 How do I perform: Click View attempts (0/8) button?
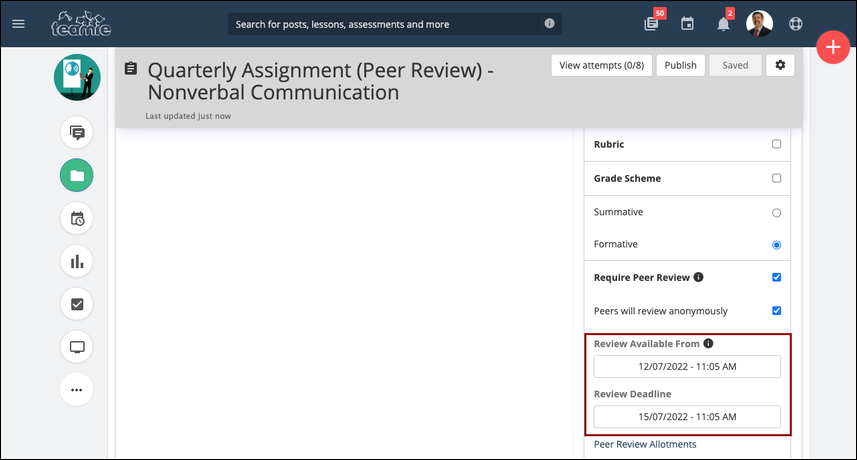(602, 65)
